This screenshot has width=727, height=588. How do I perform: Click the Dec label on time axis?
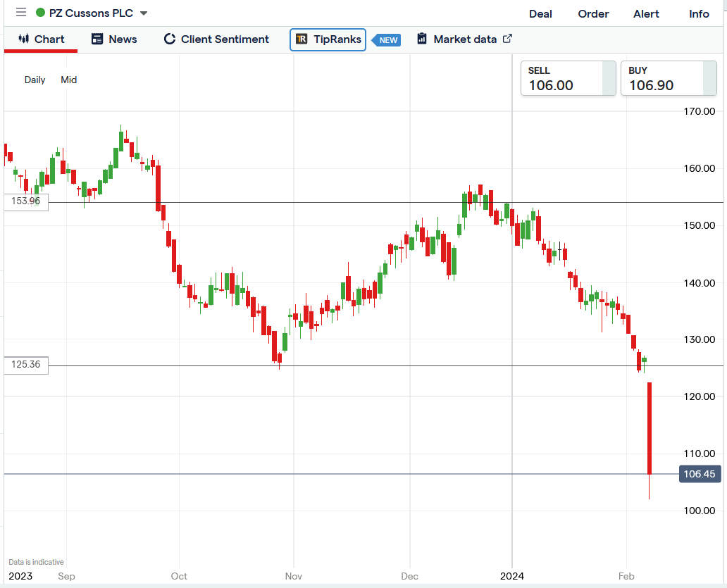pyautogui.click(x=409, y=576)
